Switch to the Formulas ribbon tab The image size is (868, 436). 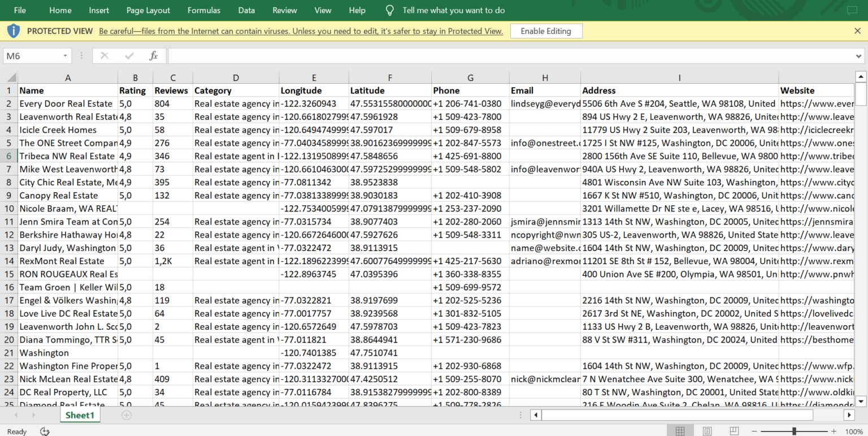coord(203,10)
